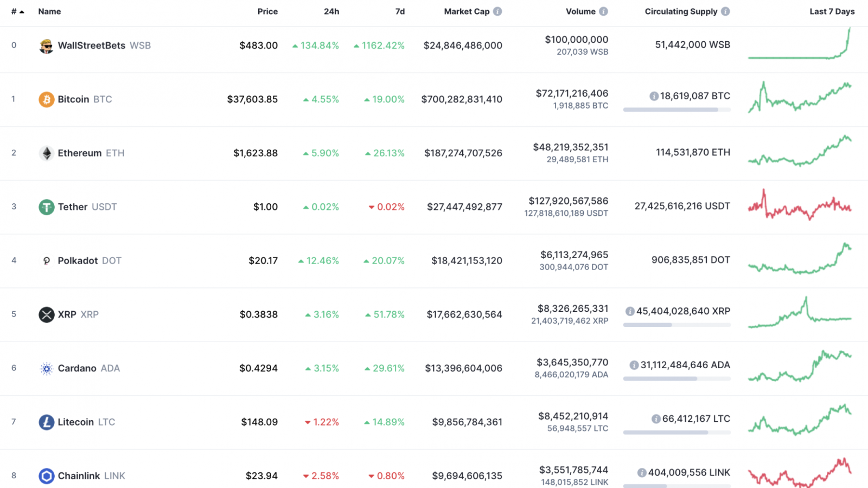Click the Bitcoin orange logo icon
Viewport: 868px width, 488px height.
(x=47, y=100)
